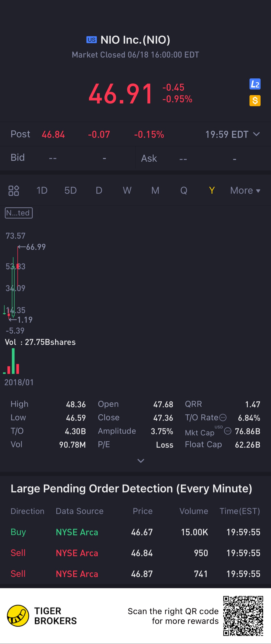Tap the Buy NYSE Arca order row
The width and height of the screenshot is (271, 644).
pyautogui.click(x=135, y=532)
